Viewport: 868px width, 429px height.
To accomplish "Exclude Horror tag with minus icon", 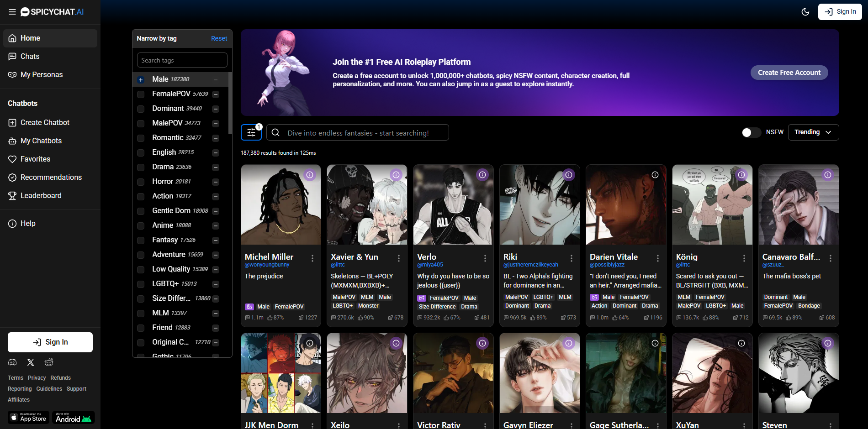I will pos(216,182).
